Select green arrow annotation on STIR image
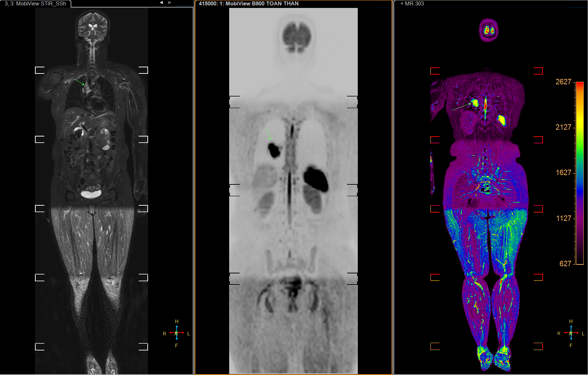588x375 pixels. click(79, 82)
